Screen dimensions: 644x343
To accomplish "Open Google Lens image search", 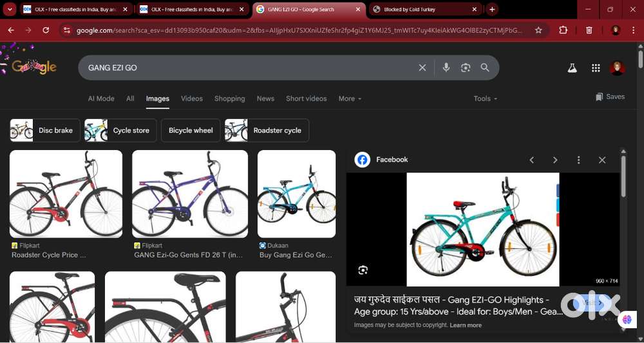I will (466, 68).
